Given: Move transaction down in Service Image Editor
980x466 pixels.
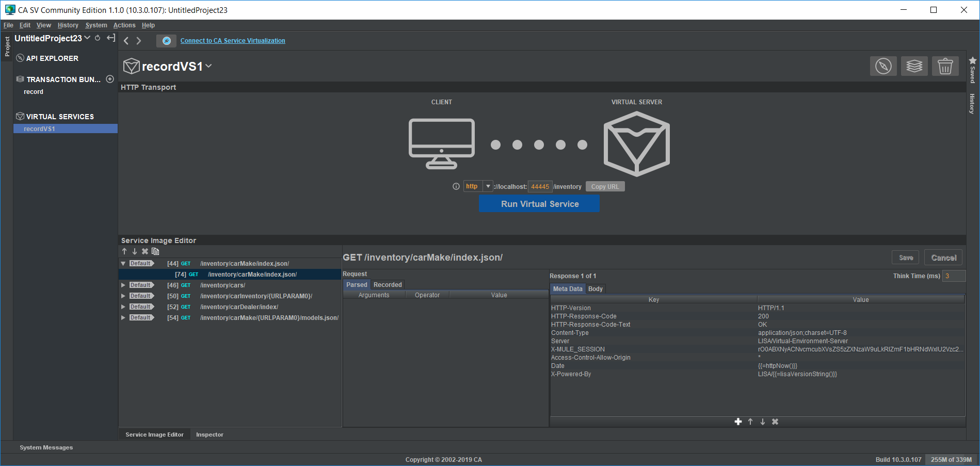Looking at the screenshot, I should (135, 251).
